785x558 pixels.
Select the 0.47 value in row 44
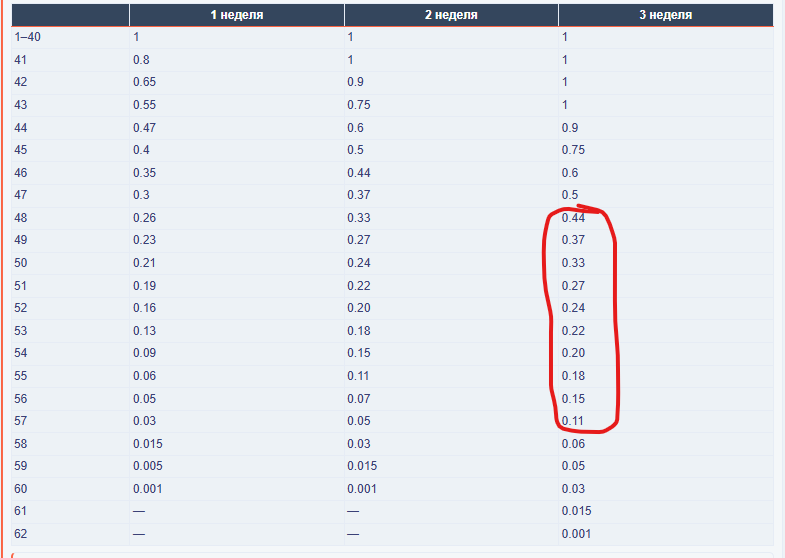pyautogui.click(x=144, y=128)
